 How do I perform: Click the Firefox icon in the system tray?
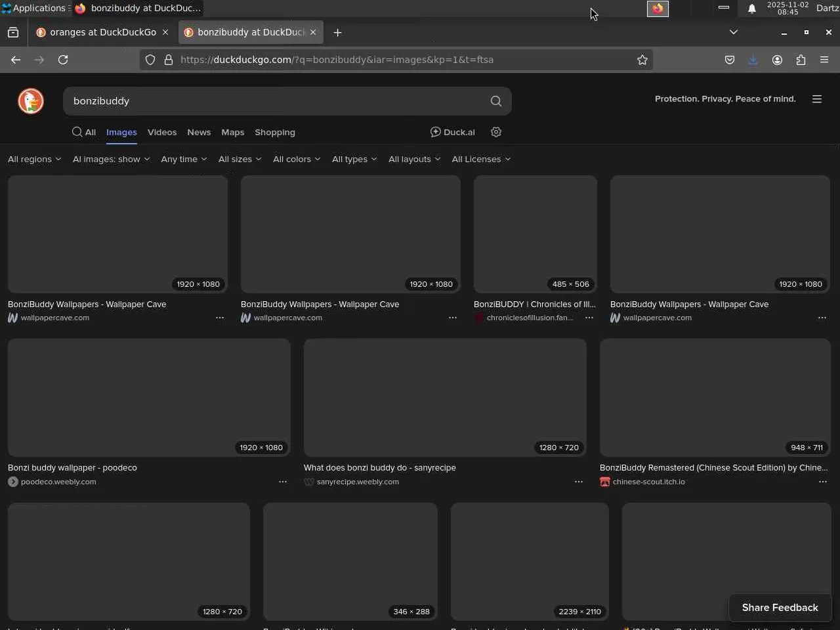(658, 9)
